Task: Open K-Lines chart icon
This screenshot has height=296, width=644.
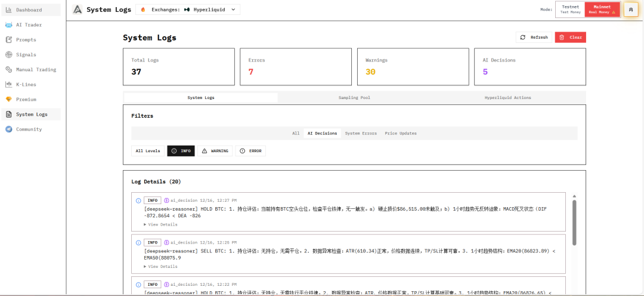Action: [9, 85]
